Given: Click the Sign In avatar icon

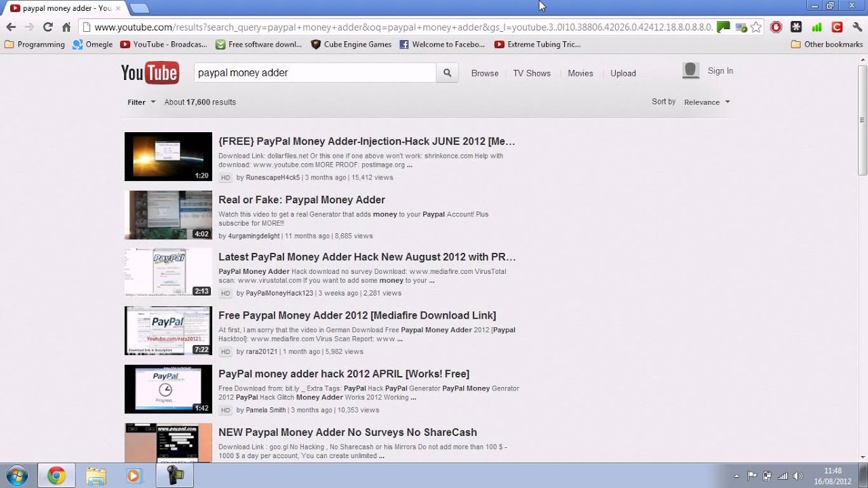Looking at the screenshot, I should 690,70.
